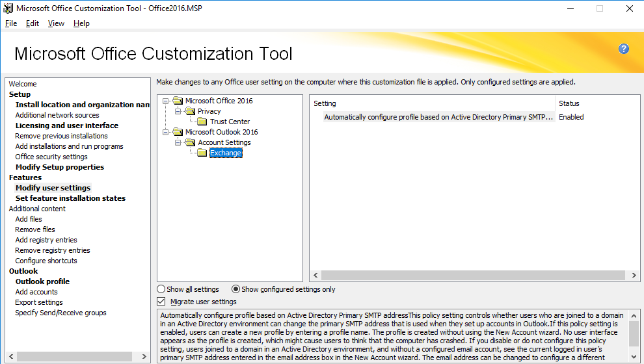
Task: Collapse the Privacy tree node
Action: (x=178, y=111)
